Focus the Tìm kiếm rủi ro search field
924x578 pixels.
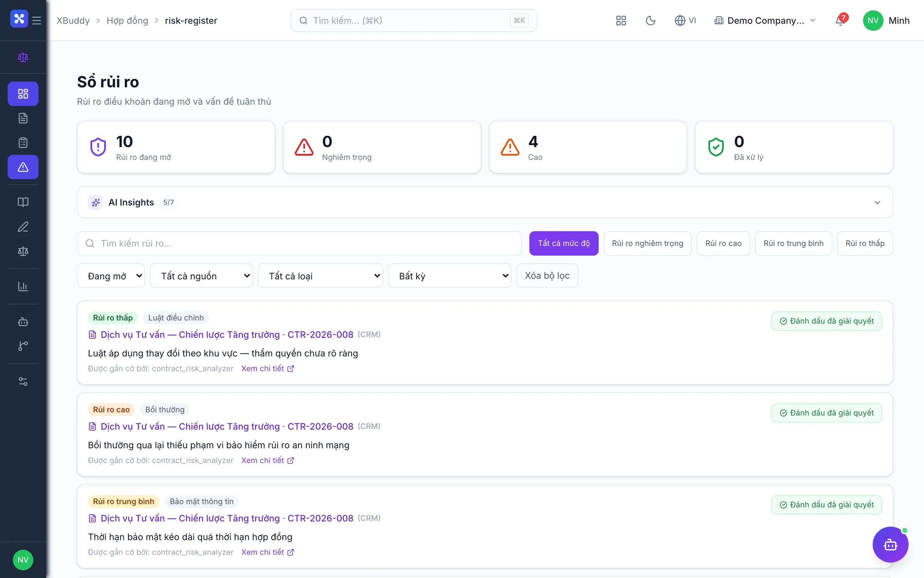299,243
